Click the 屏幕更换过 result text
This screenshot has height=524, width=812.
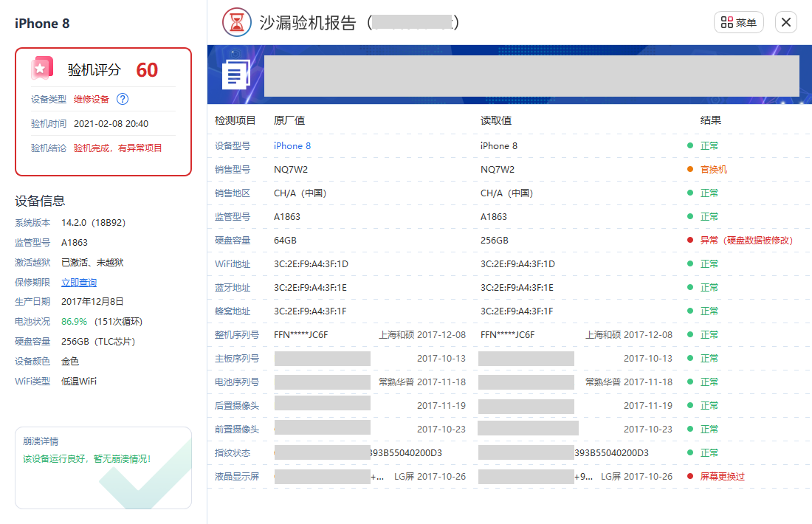click(x=723, y=476)
